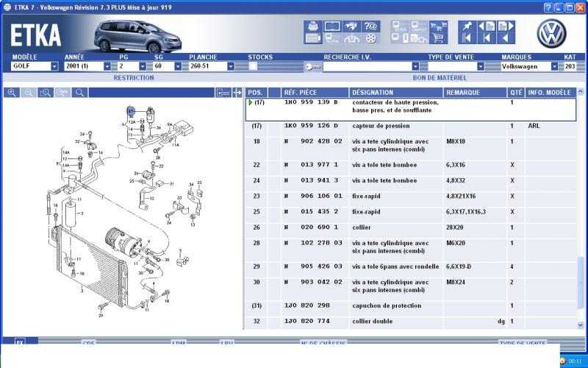Select 'collier double' row 1J0 820 774
The width and height of the screenshot is (588, 368).
pyautogui.click(x=411, y=322)
